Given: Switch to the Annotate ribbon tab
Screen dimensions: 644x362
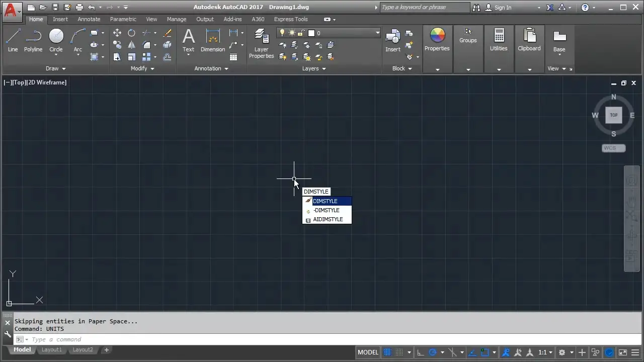Looking at the screenshot, I should 89,19.
